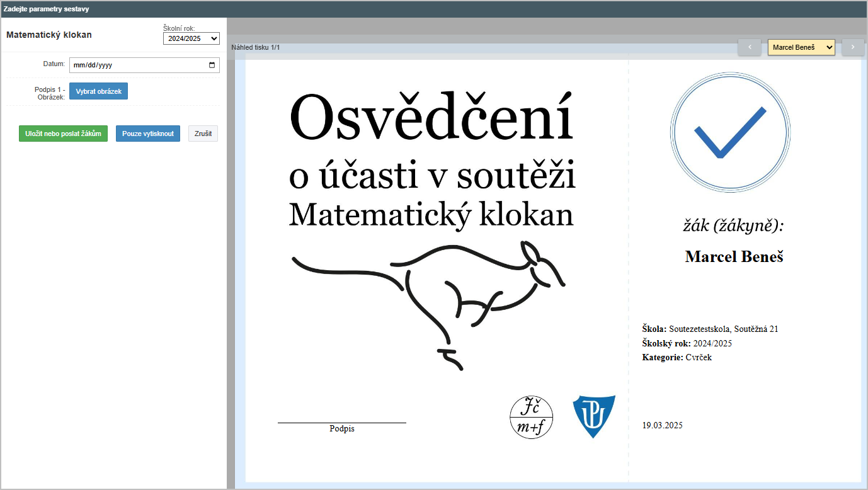Click the Škola: Soutezetestskola line
Screen dimensions: 868x490
pos(711,329)
